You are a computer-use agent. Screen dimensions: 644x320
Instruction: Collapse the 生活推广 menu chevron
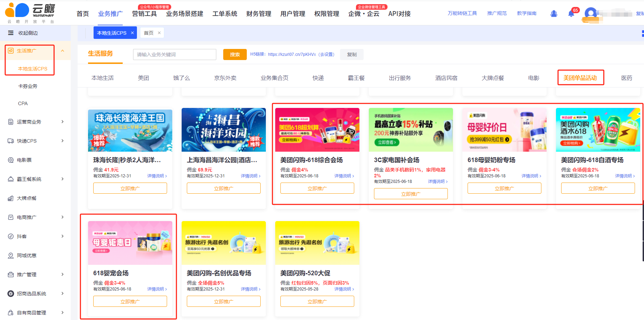click(63, 51)
